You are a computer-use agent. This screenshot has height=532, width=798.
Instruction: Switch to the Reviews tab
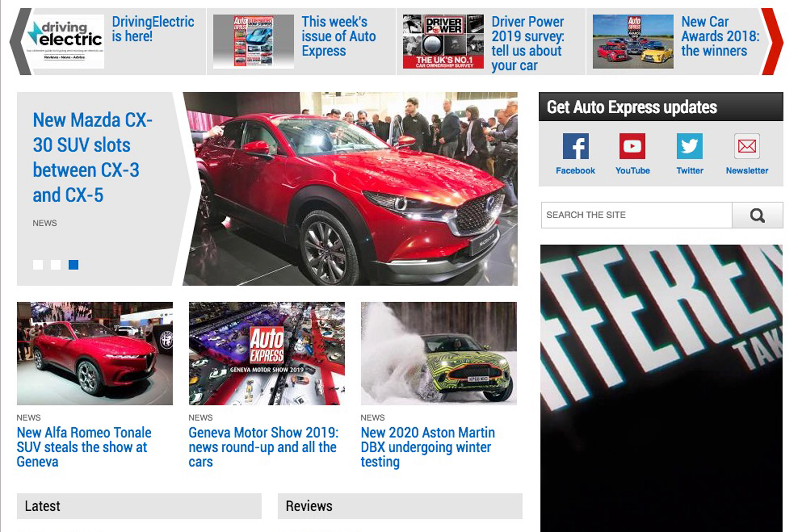click(309, 505)
